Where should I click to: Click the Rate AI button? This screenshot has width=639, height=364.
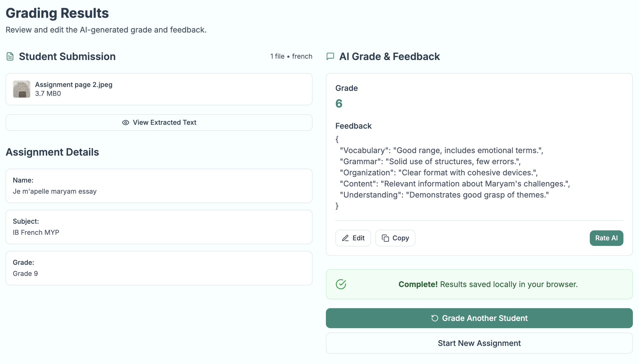[x=606, y=238]
